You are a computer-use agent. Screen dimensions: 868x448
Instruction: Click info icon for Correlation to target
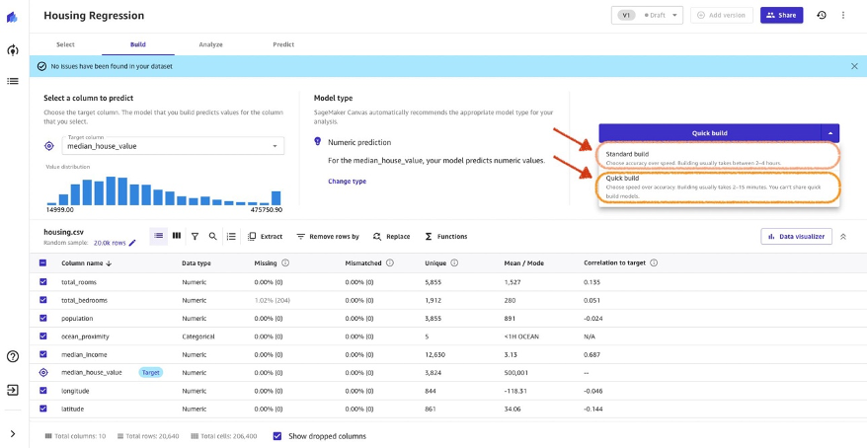pos(654,262)
